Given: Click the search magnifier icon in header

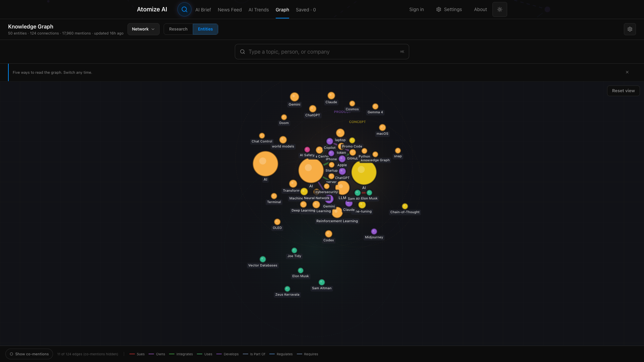Looking at the screenshot, I should (x=184, y=9).
